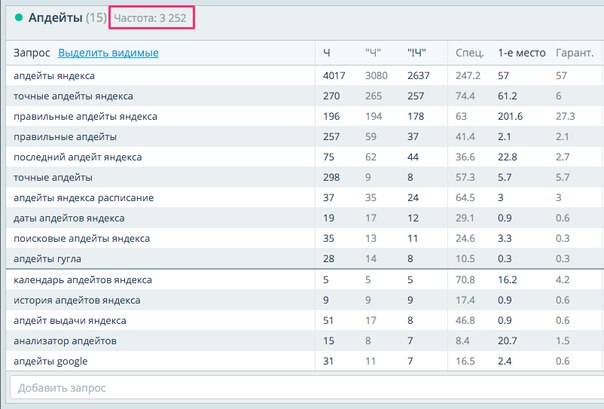
Task: Click the Выделить видимые link
Action: tap(108, 53)
